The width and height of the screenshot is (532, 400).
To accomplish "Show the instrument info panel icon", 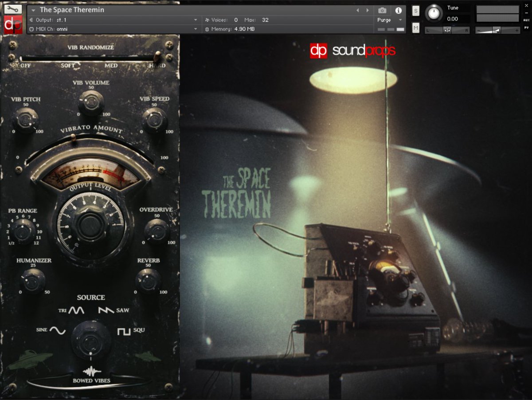I will pyautogui.click(x=398, y=10).
